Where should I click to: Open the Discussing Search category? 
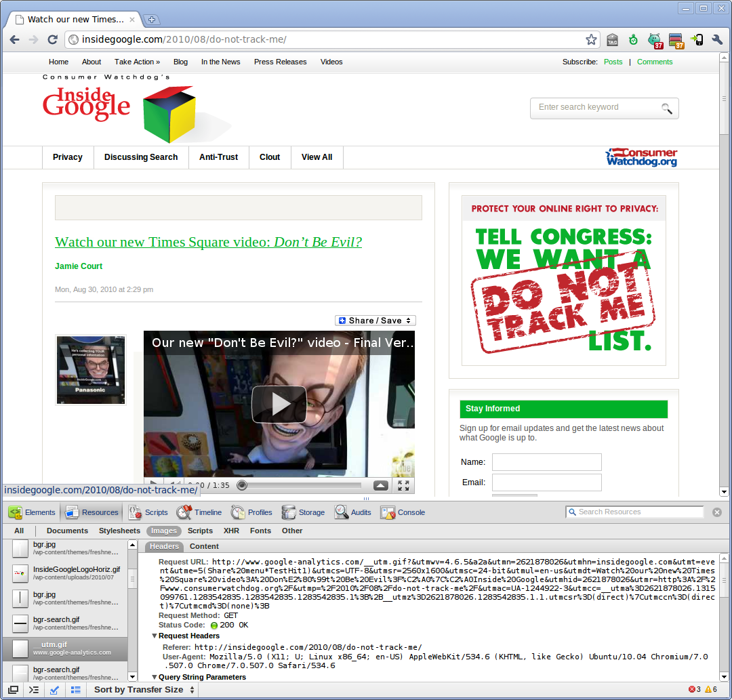click(x=141, y=157)
